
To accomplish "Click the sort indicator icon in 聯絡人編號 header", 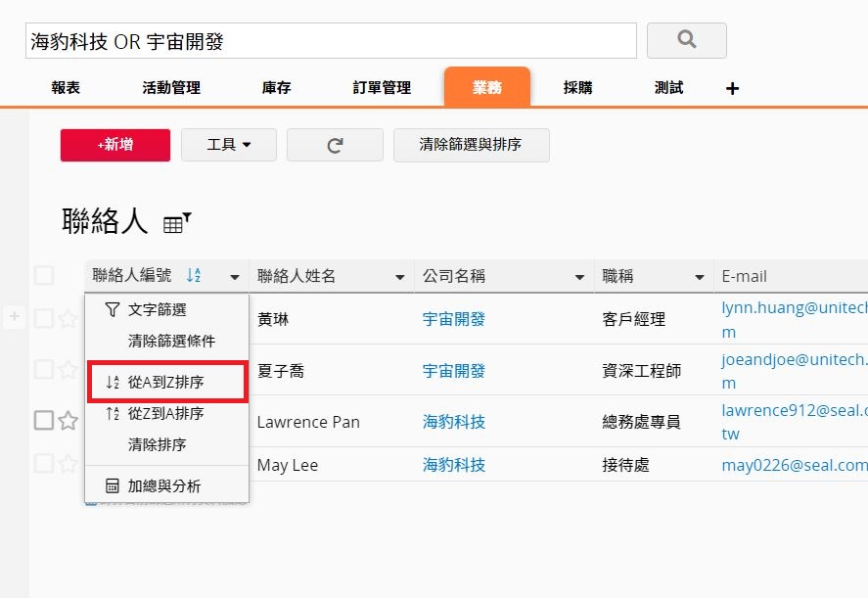I will point(194,276).
